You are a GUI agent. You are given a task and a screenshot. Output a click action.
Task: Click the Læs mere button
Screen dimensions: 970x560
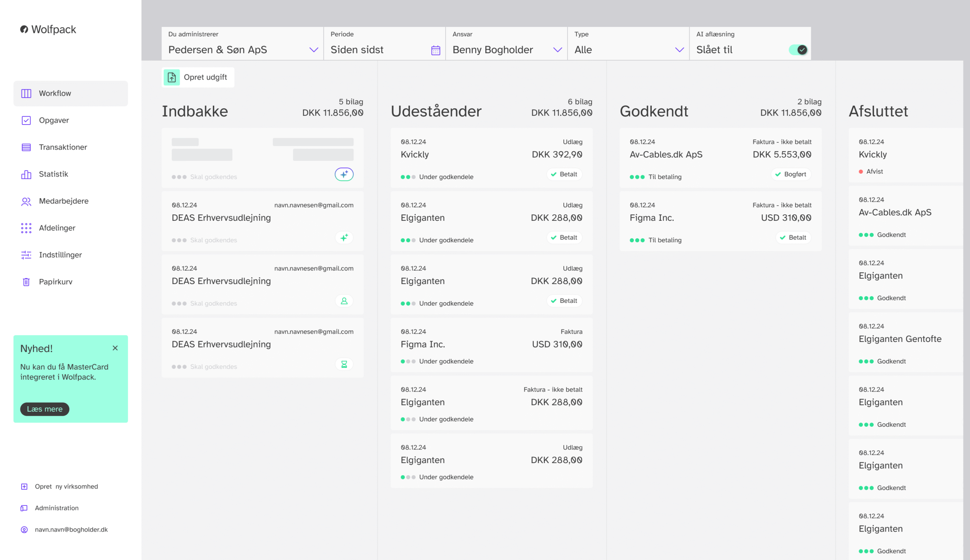click(x=45, y=409)
